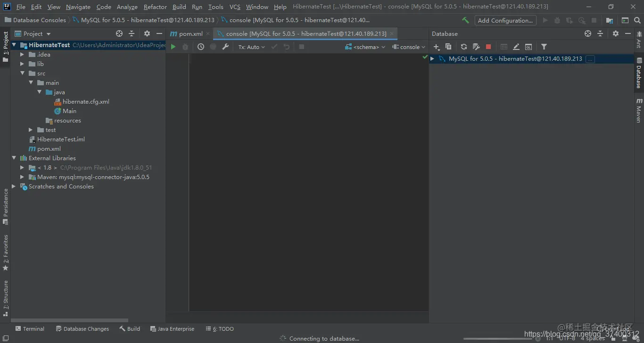Locate target icon in Database panel header
The image size is (644, 343).
[x=588, y=33]
